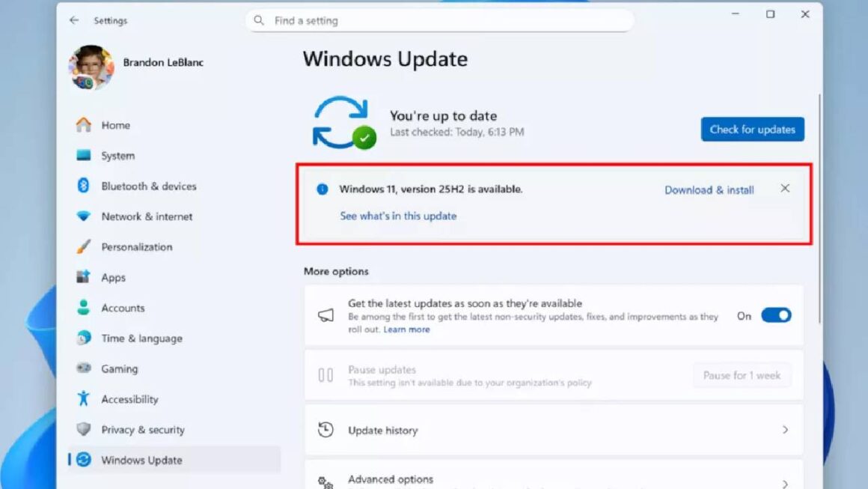
Task: Click the Time & language clock icon
Action: pos(84,338)
